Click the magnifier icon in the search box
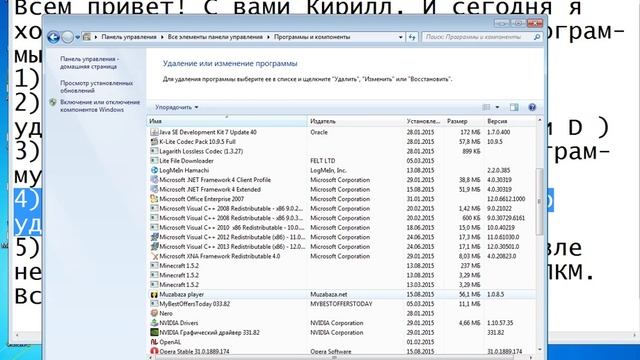The image size is (640, 360). click(x=537, y=37)
